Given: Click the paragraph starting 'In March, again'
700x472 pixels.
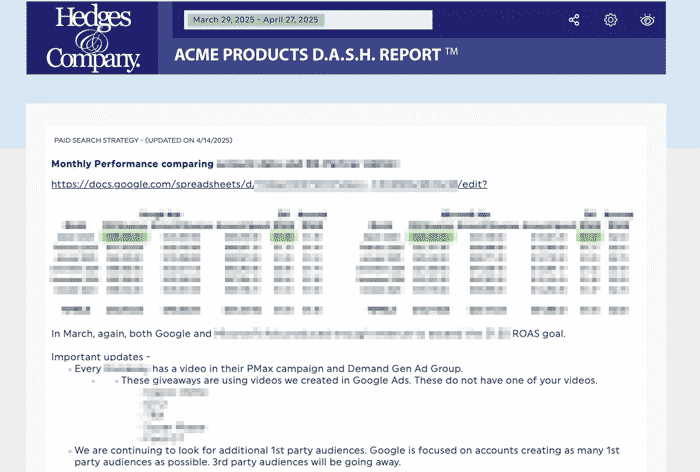Looking at the screenshot, I should coord(300,333).
